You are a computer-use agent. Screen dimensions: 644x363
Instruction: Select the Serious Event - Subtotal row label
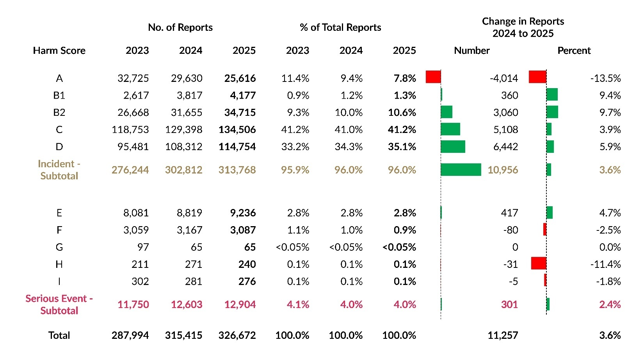coord(59,305)
